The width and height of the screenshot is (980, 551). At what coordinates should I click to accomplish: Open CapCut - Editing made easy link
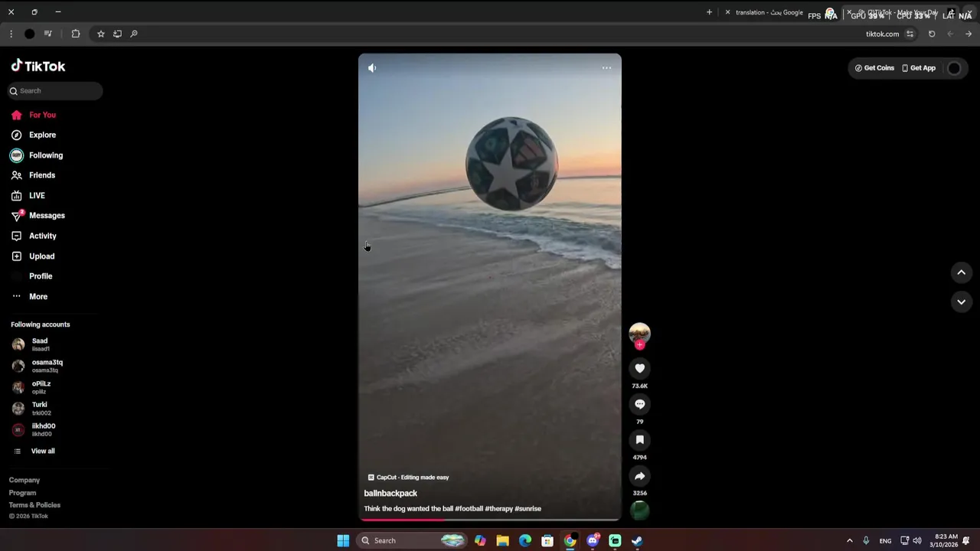408,478
